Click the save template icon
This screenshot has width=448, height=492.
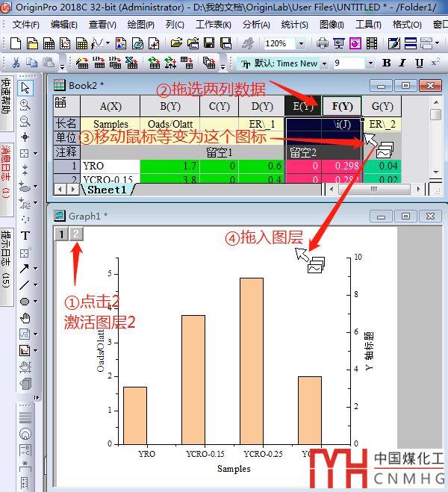226,43
